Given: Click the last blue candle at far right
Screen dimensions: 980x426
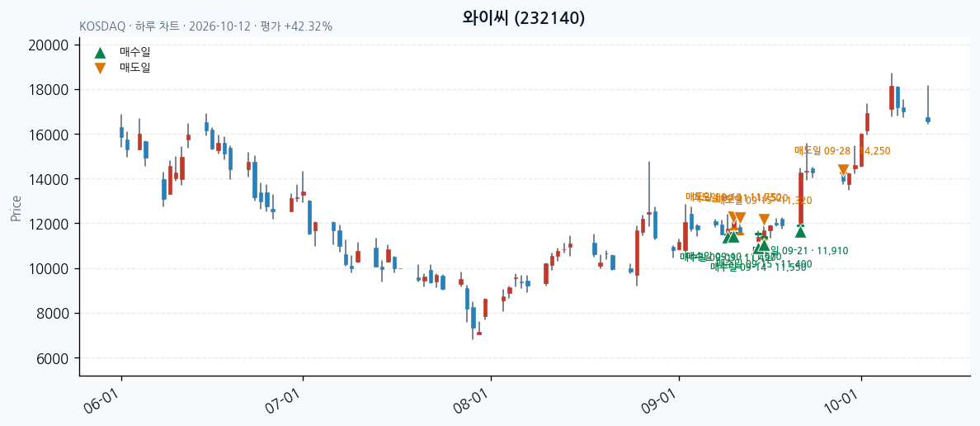Looking at the screenshot, I should point(928,120).
